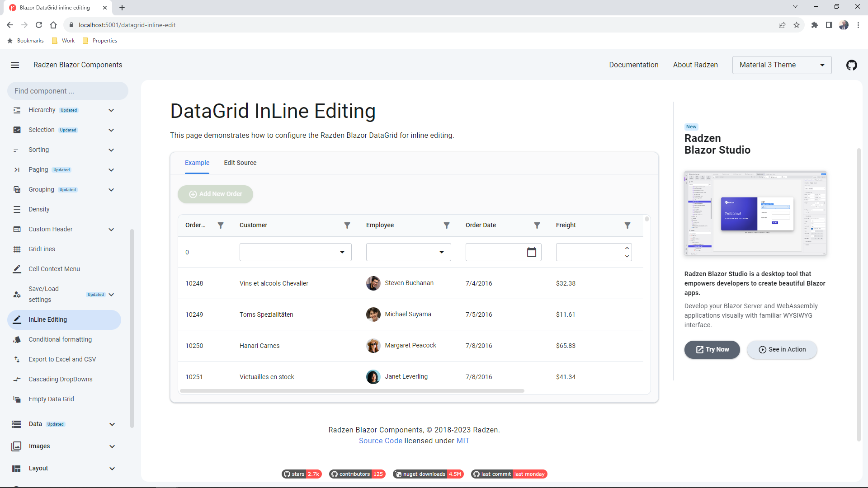Expand the Custom Header section chevron
868x488 pixels.
[111, 230]
